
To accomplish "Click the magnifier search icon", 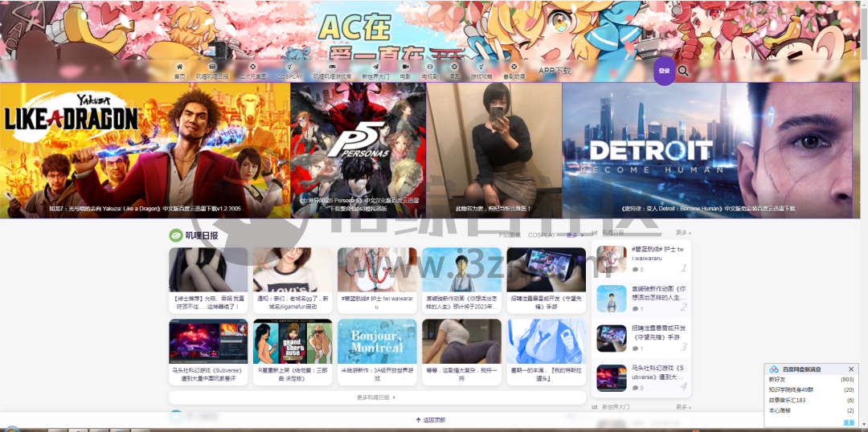I will click(683, 71).
